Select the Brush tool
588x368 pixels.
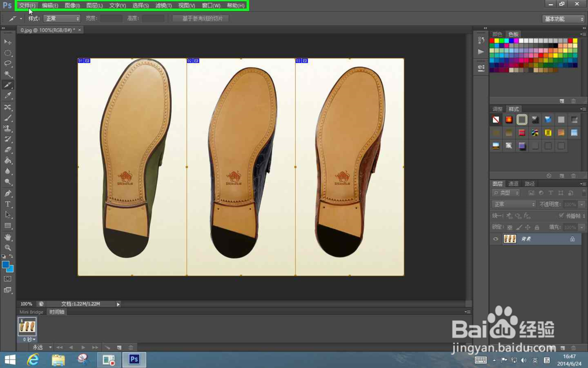pos(8,118)
